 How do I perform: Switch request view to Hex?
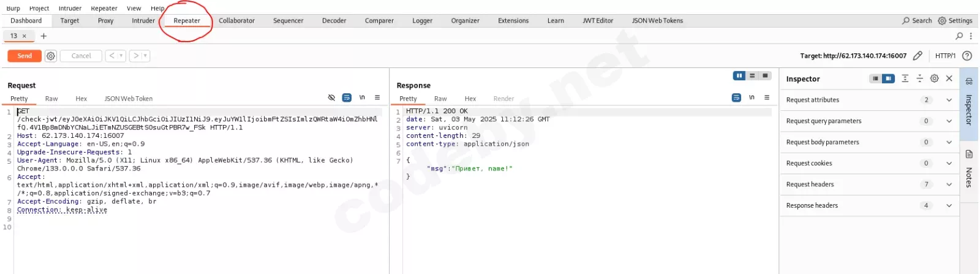click(x=81, y=98)
